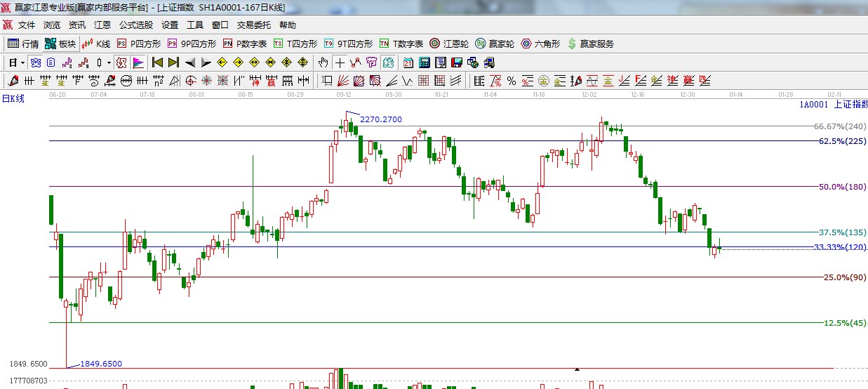Open the calendar icon showing 21

[x=408, y=62]
